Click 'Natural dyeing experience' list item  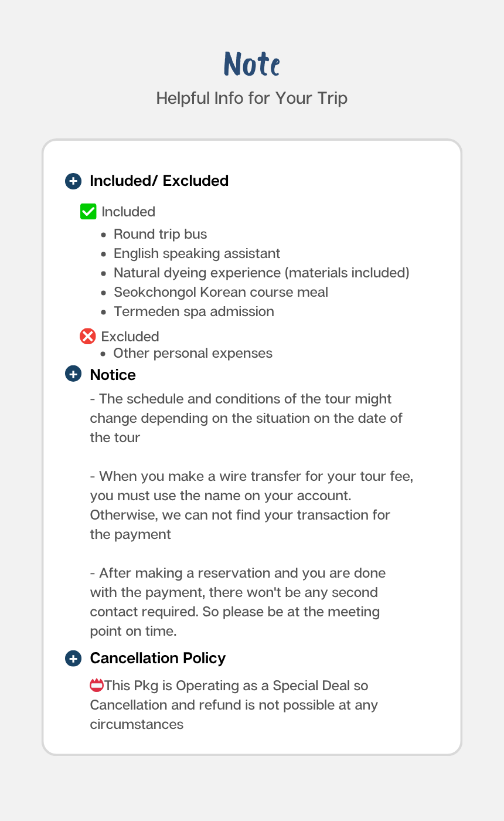(261, 273)
